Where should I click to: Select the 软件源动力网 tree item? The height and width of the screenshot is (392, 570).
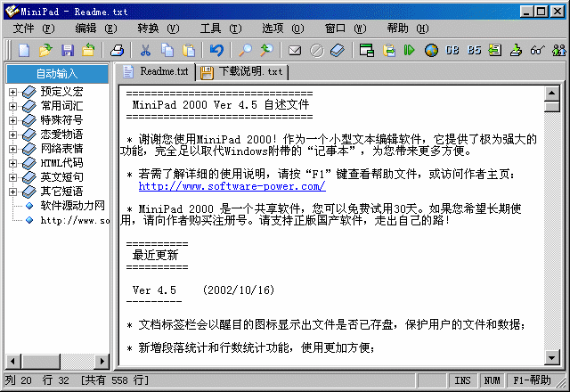pyautogui.click(x=73, y=206)
